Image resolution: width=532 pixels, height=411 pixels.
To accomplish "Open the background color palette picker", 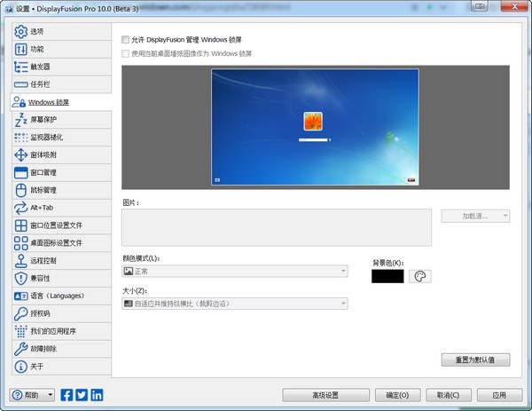I will point(420,276).
